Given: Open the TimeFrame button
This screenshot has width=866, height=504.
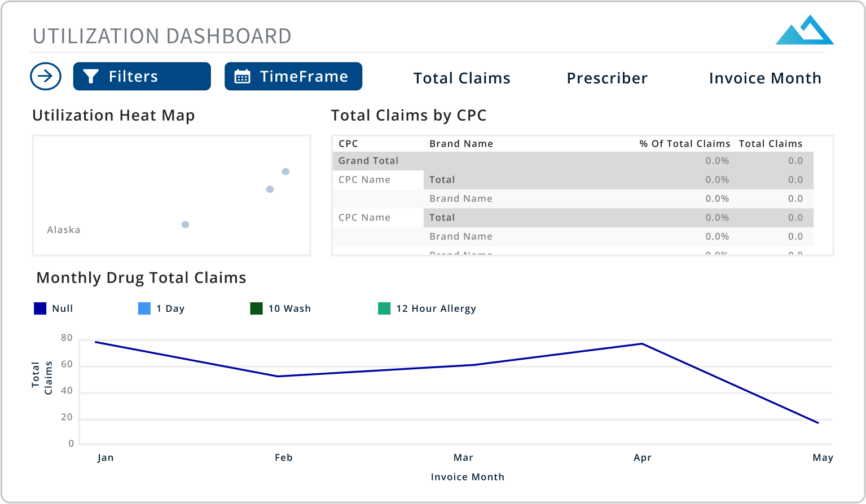Looking at the screenshot, I should click(293, 76).
